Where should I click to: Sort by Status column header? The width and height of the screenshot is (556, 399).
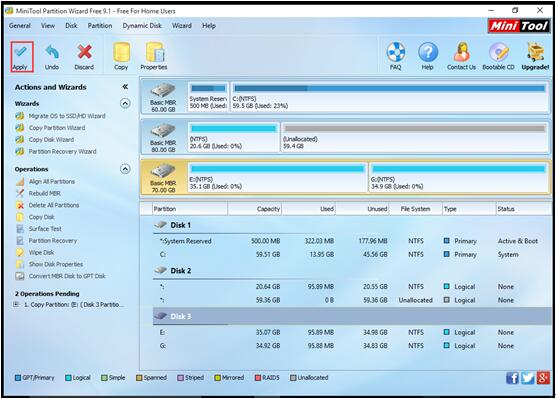[x=523, y=209]
